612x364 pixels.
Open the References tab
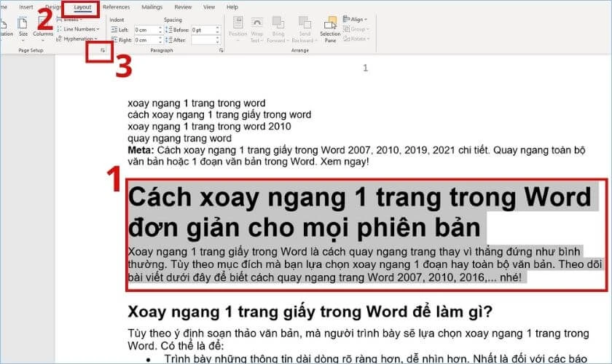(x=116, y=7)
